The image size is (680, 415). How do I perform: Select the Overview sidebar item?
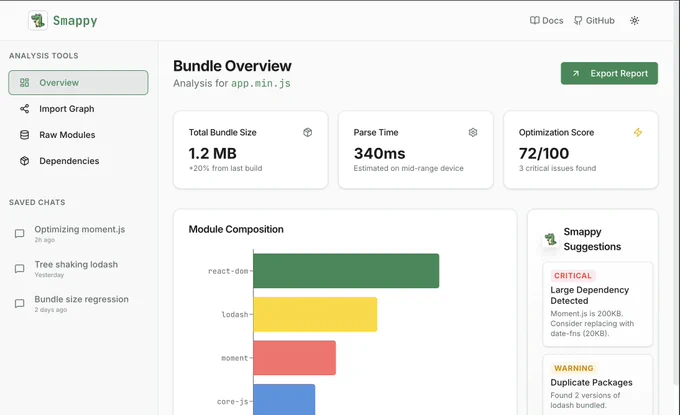point(78,82)
